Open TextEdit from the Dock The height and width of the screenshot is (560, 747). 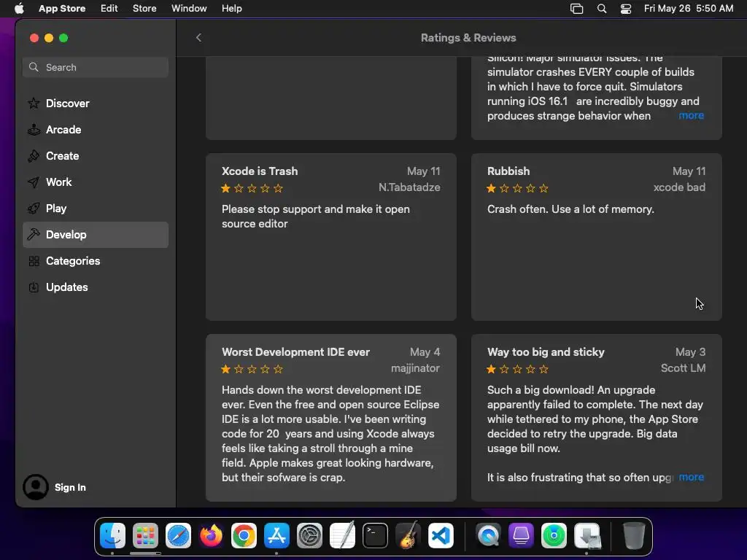[343, 536]
